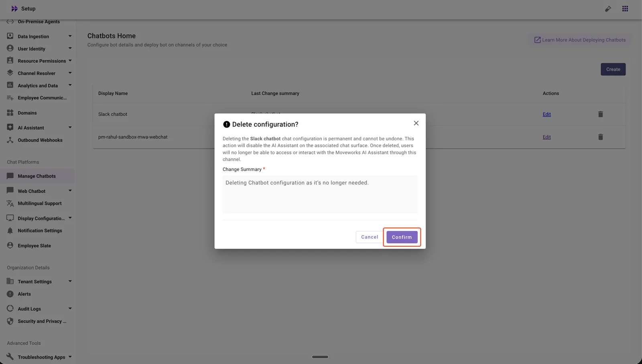This screenshot has height=364, width=642.
Task: Click the Troubleshooting Apps wrench icon
Action: 10,357
